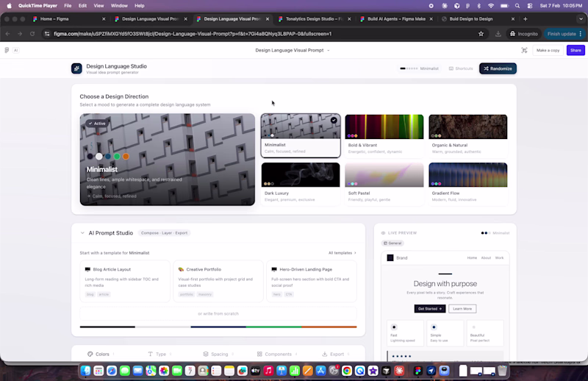Click the browser download icon
588x381 pixels.
coord(498,34)
